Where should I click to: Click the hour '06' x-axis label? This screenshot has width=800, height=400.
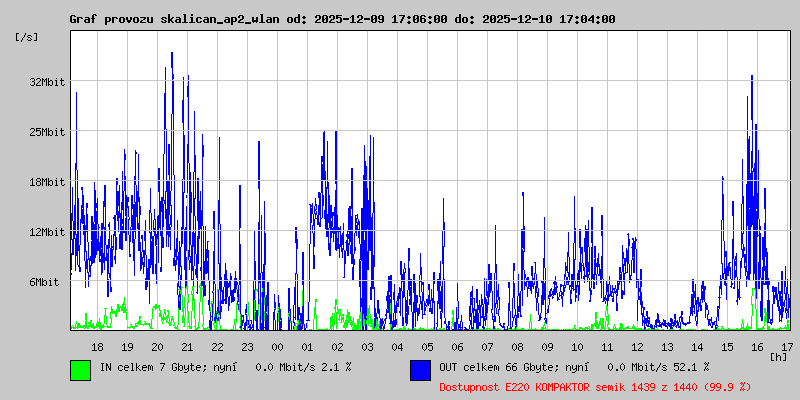point(457,347)
